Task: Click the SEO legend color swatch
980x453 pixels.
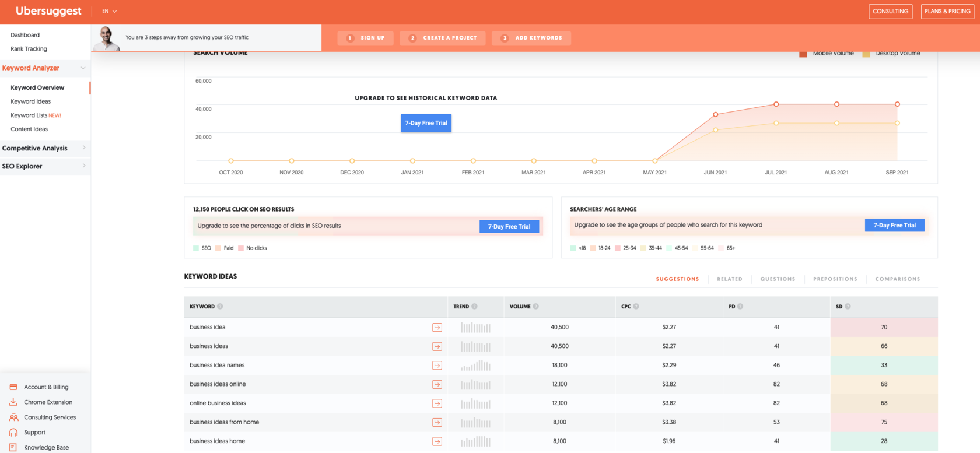Action: 196,248
